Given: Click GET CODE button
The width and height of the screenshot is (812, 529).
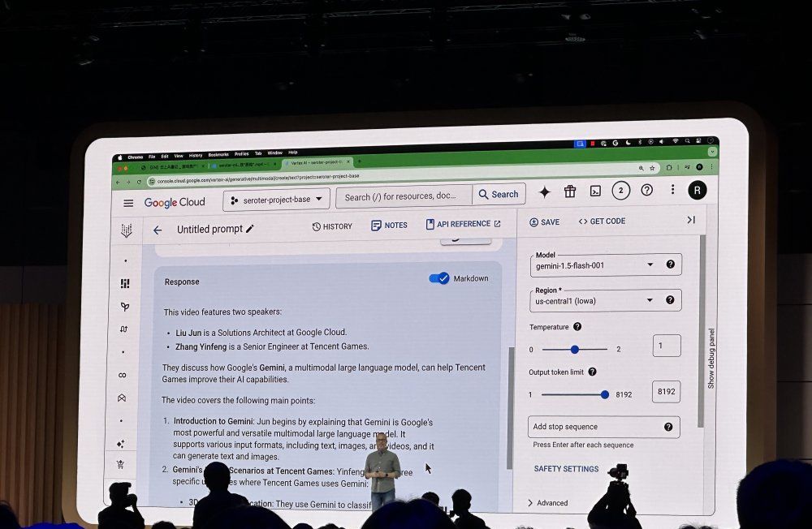Looking at the screenshot, I should (x=602, y=221).
